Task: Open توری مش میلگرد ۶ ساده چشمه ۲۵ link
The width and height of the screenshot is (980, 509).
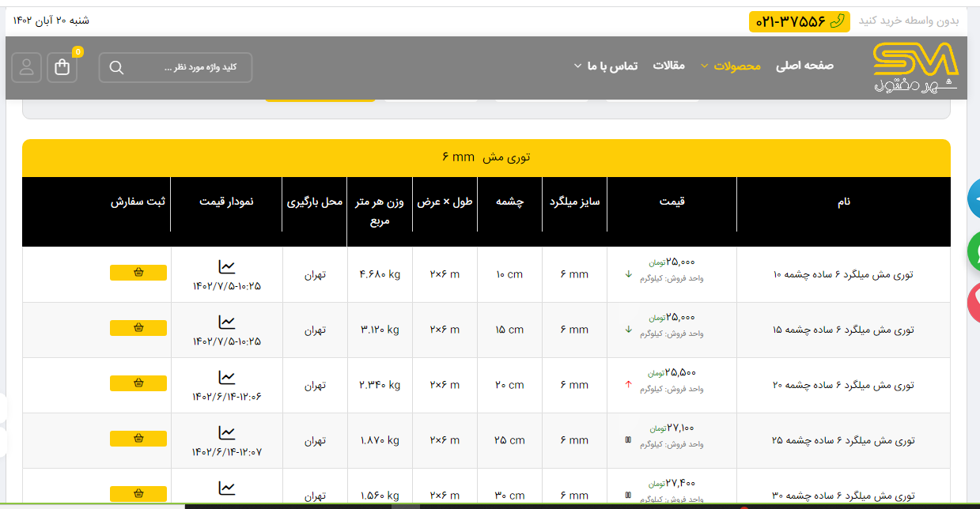Action: (x=843, y=440)
